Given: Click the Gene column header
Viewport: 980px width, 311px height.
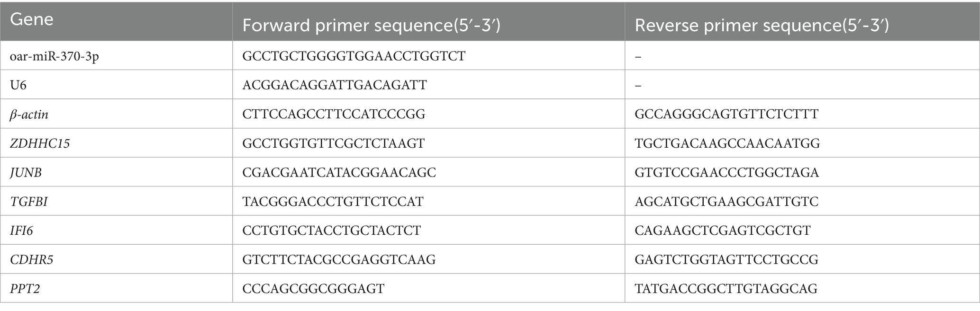Looking at the screenshot, I should [x=31, y=20].
